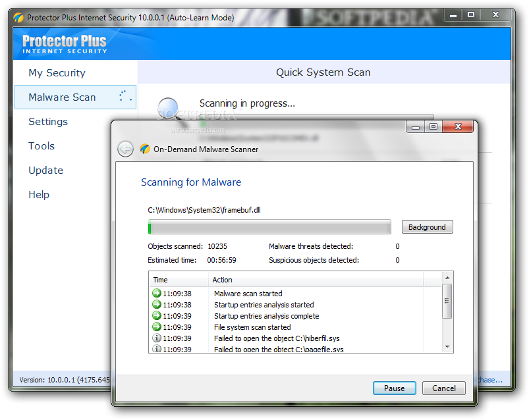Click the 'Suspicious objects detected:' label

pyautogui.click(x=314, y=260)
